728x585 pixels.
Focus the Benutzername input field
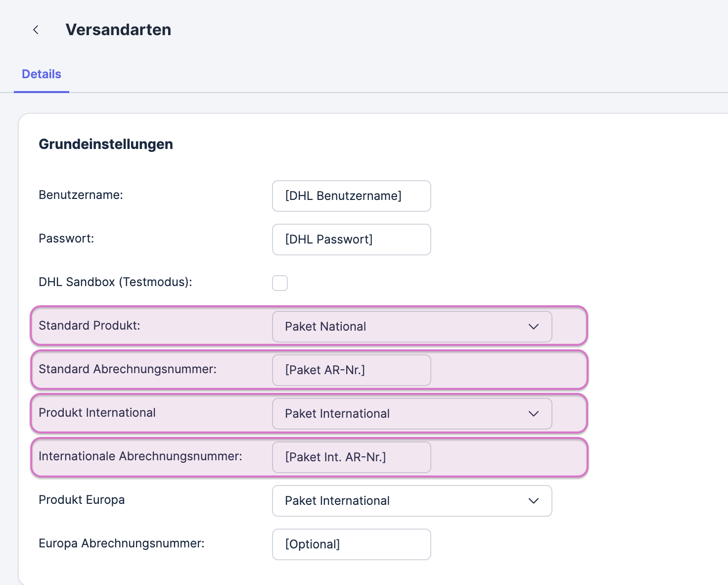pyautogui.click(x=351, y=196)
